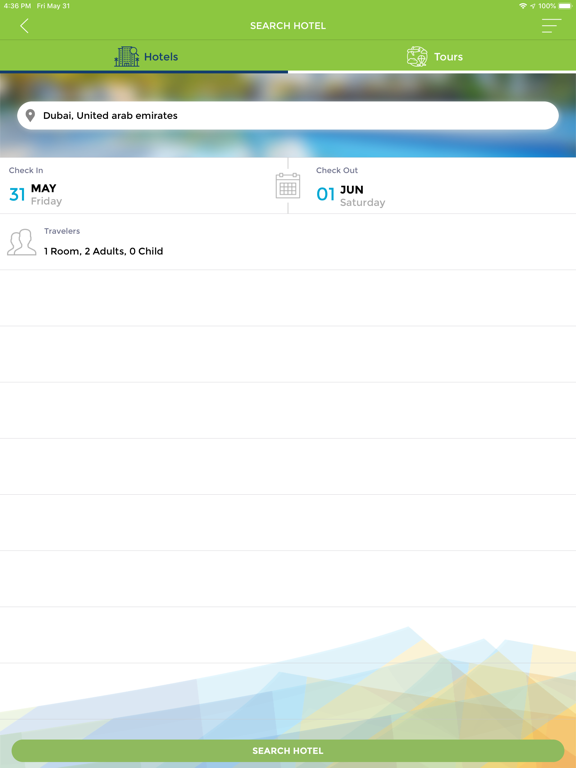Image resolution: width=576 pixels, height=768 pixels.
Task: Edit the Dubai destination search field
Action: click(288, 116)
